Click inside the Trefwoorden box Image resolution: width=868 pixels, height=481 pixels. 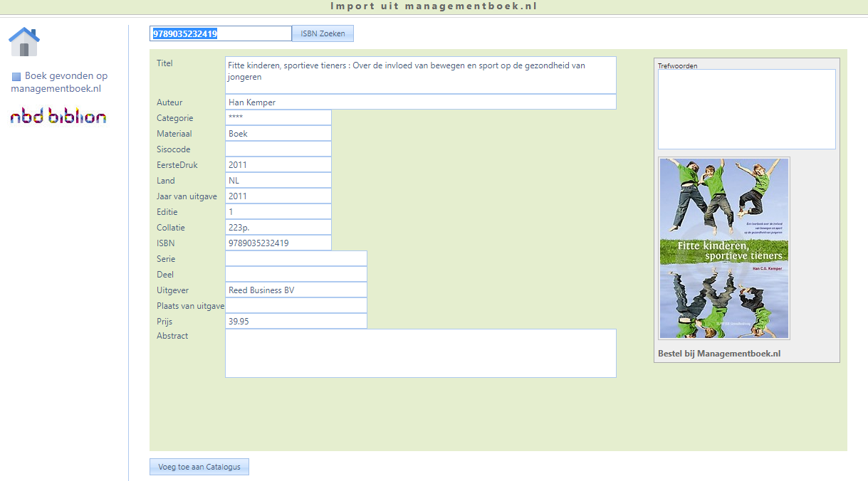(746, 109)
